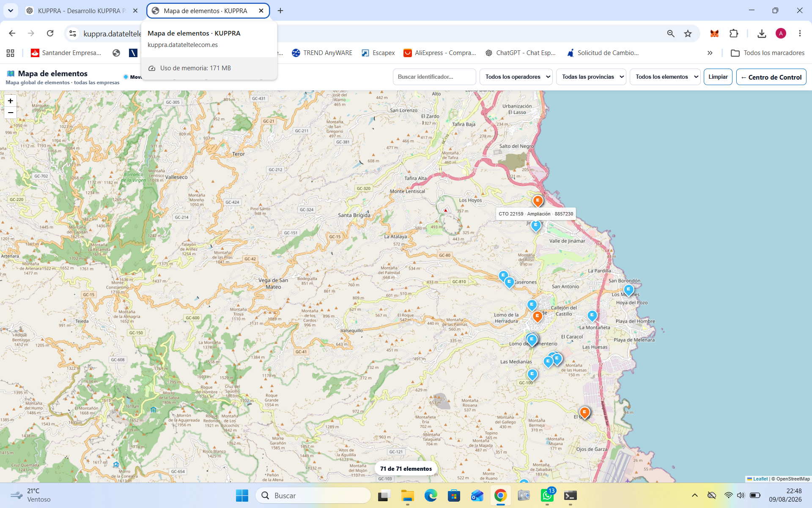
Task: Open the Windows Start menu
Action: 242,495
